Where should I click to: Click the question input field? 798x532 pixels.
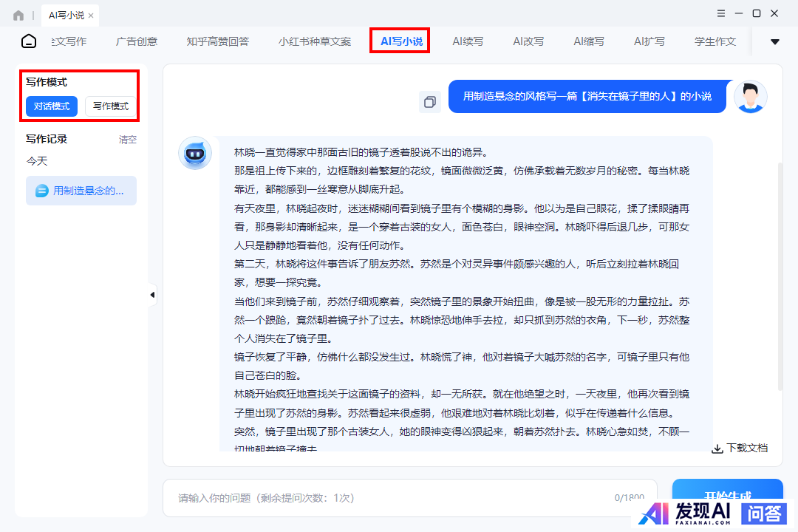[392, 498]
